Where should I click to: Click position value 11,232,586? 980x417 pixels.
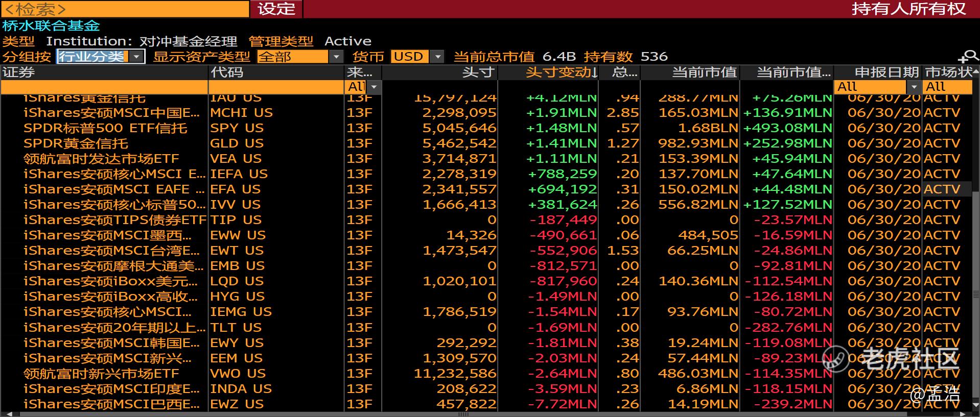tap(455, 374)
